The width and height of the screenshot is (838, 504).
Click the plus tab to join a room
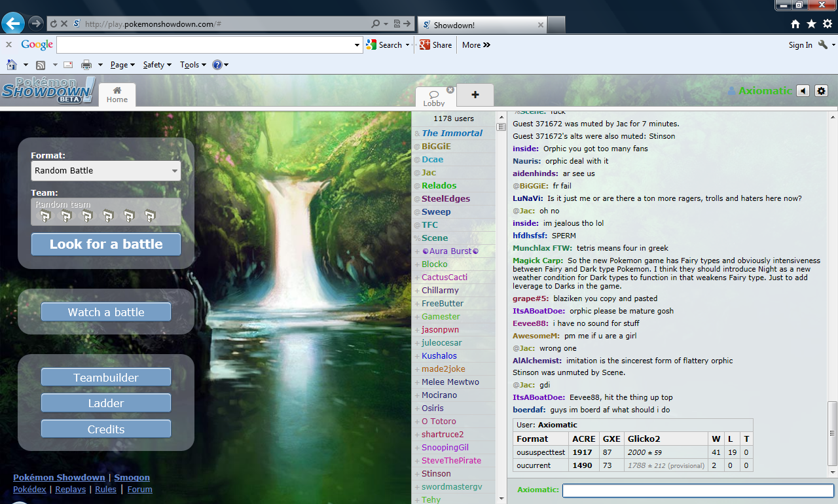click(475, 95)
